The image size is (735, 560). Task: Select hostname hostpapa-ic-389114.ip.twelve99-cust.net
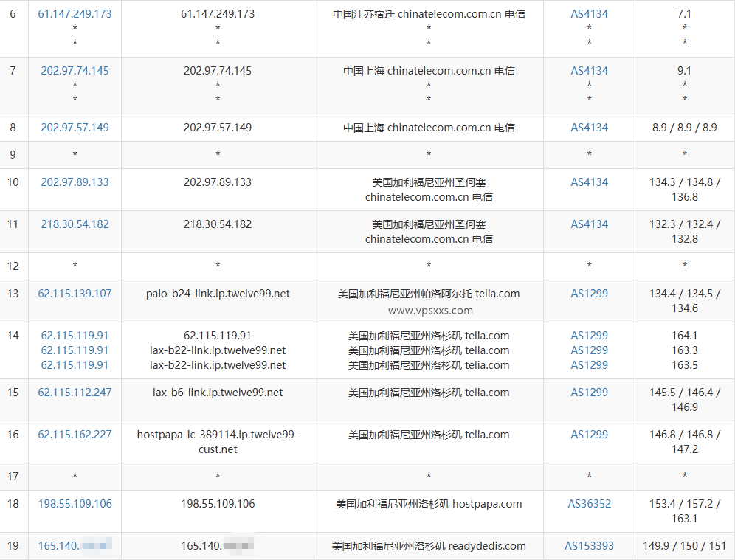[218, 441]
